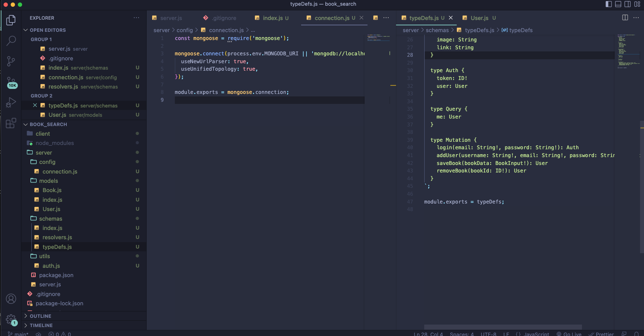
Task: Open package-lock.json file
Action: click(84, 303)
